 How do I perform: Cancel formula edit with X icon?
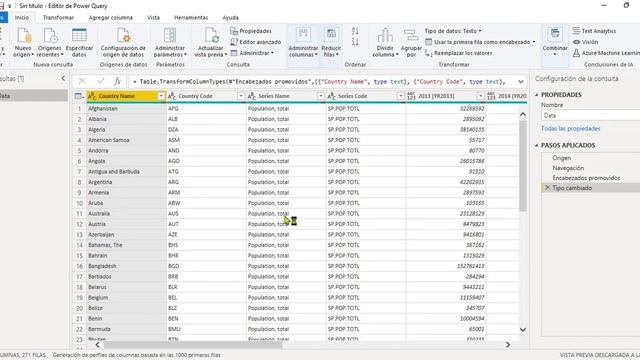coord(82,81)
